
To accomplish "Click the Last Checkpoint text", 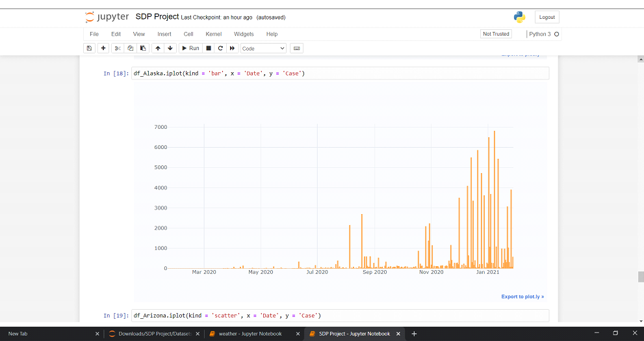I will [216, 18].
